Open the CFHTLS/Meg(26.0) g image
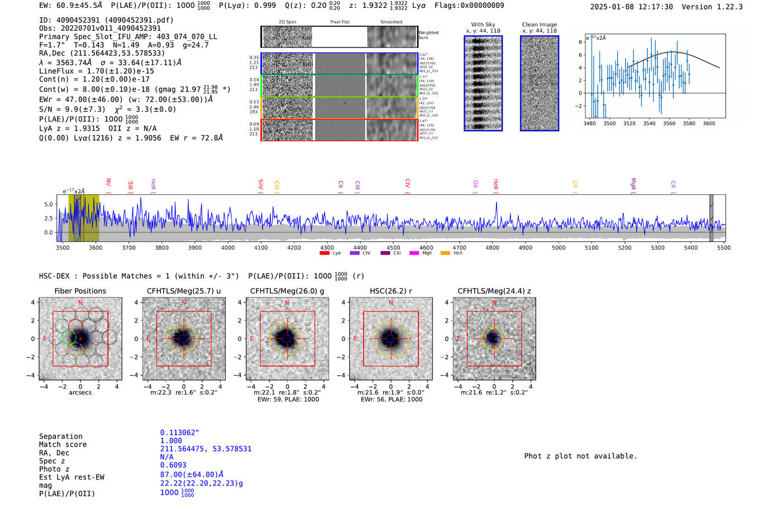Image resolution: width=782 pixels, height=532 pixels. pyautogui.click(x=287, y=339)
